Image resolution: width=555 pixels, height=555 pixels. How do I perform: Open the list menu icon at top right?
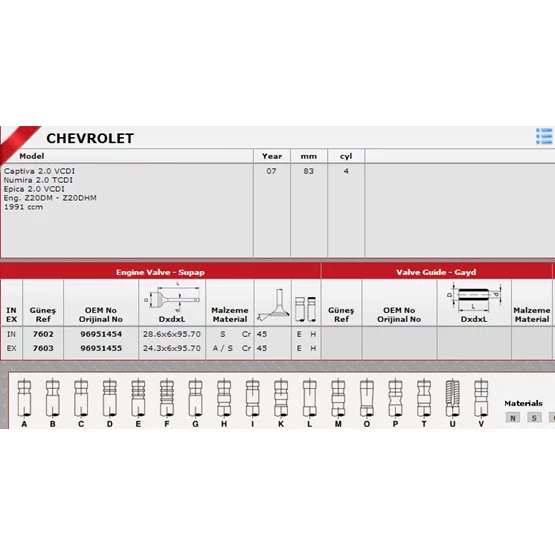544,136
